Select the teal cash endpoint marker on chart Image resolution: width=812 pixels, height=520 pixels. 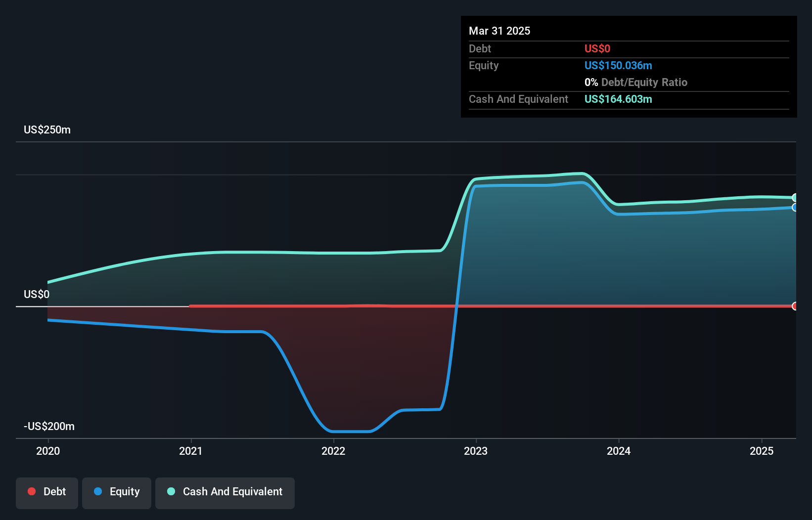pos(795,198)
